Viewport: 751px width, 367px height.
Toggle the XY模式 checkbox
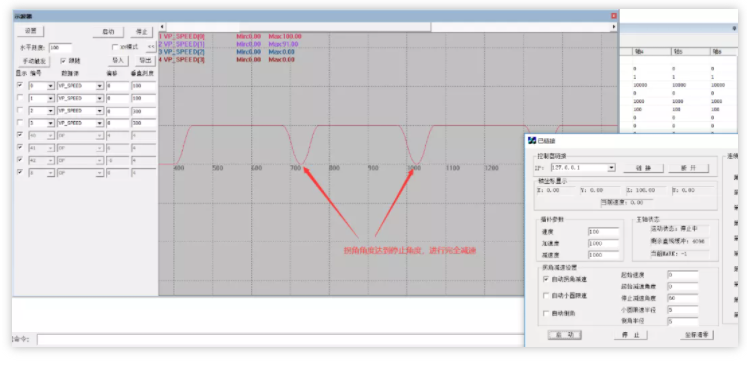click(115, 47)
